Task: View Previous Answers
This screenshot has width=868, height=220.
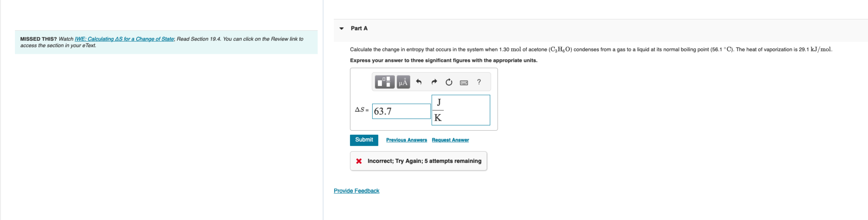Action: (406, 140)
